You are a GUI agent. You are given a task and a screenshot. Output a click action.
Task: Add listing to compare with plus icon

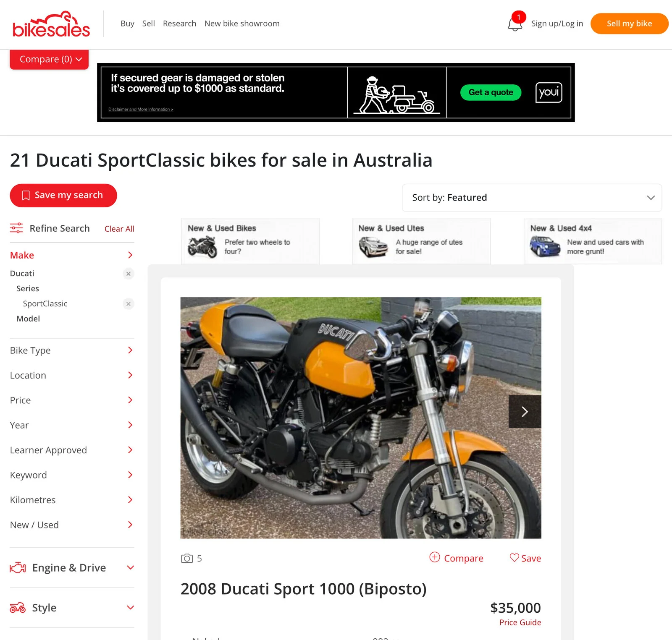point(435,557)
